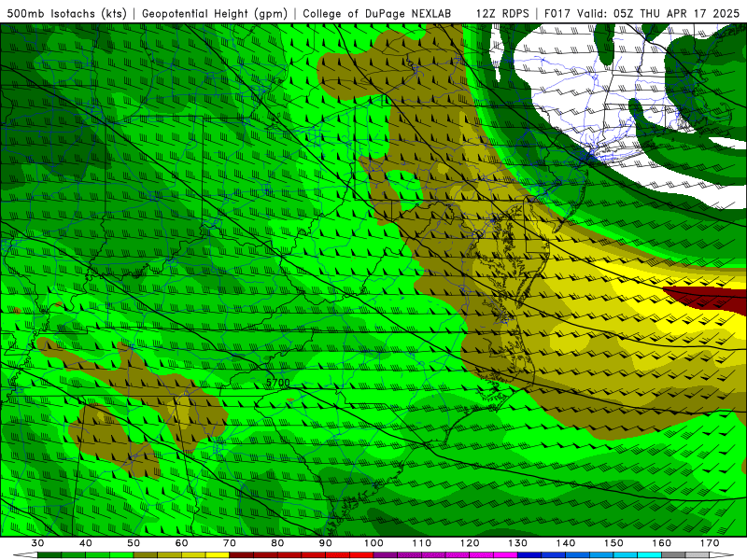The height and width of the screenshot is (560, 747).
Task: Click the bright green swatch just left of 50
Action: [x=121, y=554]
